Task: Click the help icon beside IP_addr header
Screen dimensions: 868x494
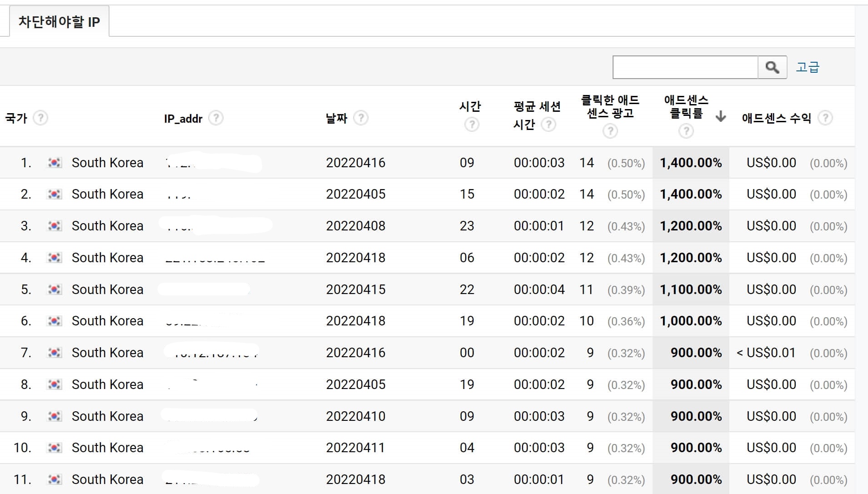Action: 216,118
